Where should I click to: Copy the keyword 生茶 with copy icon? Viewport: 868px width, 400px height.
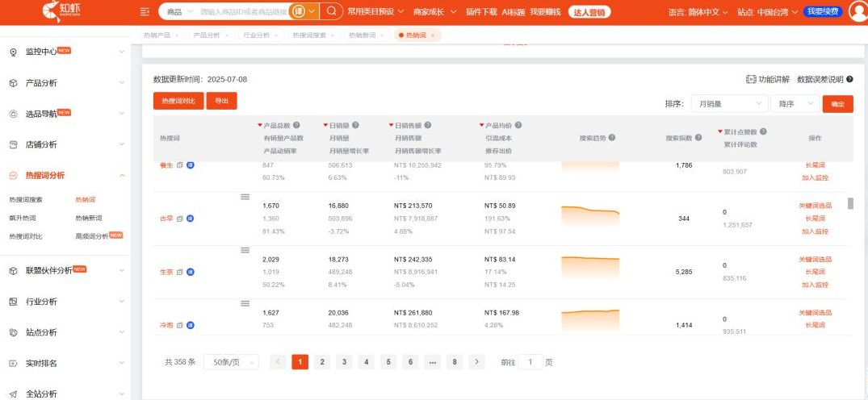180,273
